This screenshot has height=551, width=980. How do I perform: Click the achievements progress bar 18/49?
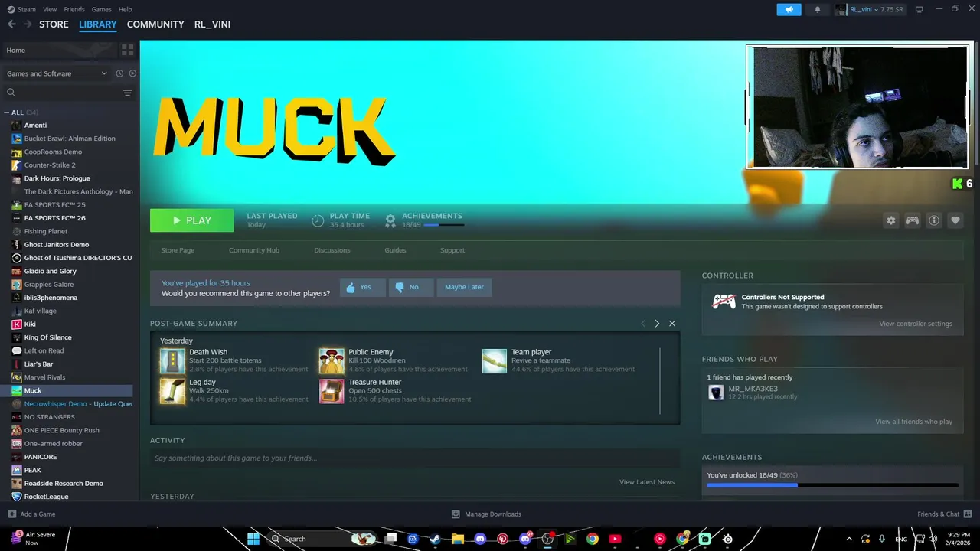pos(832,484)
